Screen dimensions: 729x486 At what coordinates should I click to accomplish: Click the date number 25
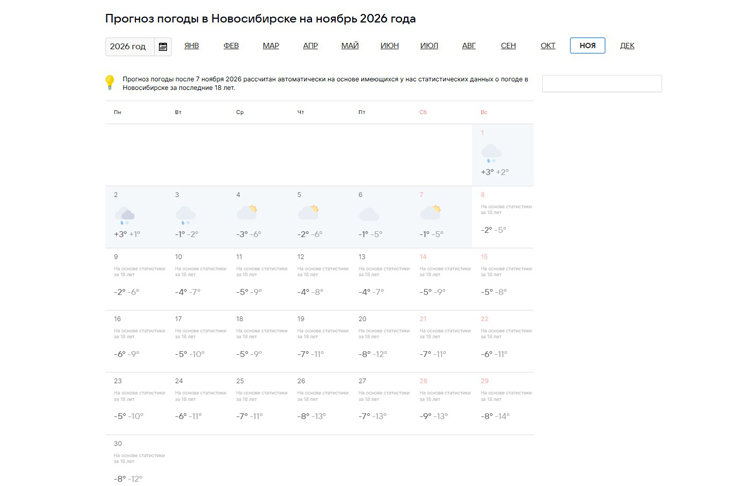240,381
